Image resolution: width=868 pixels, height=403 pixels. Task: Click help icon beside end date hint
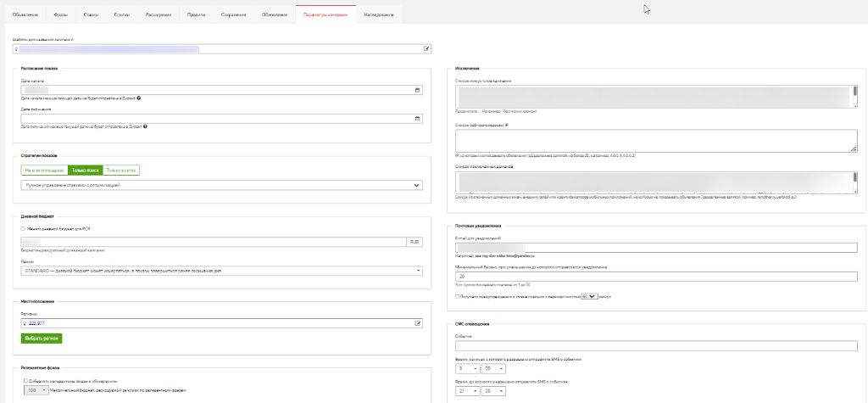[x=146, y=127]
